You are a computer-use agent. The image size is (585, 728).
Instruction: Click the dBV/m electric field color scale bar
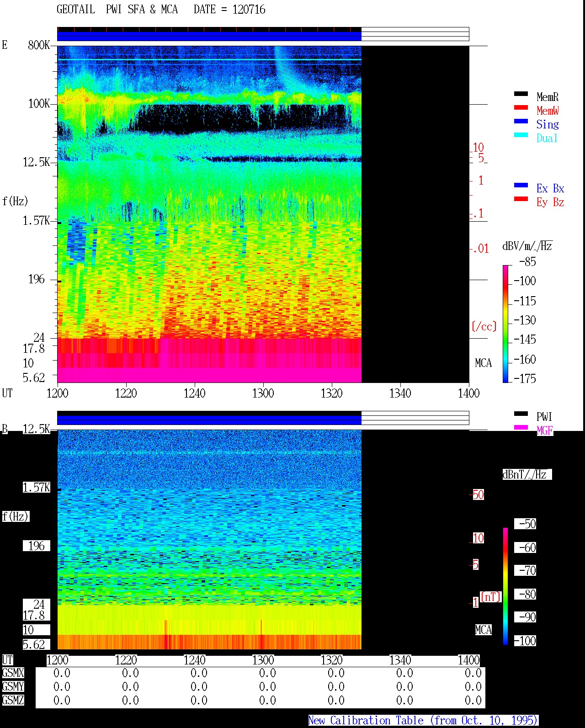pyautogui.click(x=505, y=324)
